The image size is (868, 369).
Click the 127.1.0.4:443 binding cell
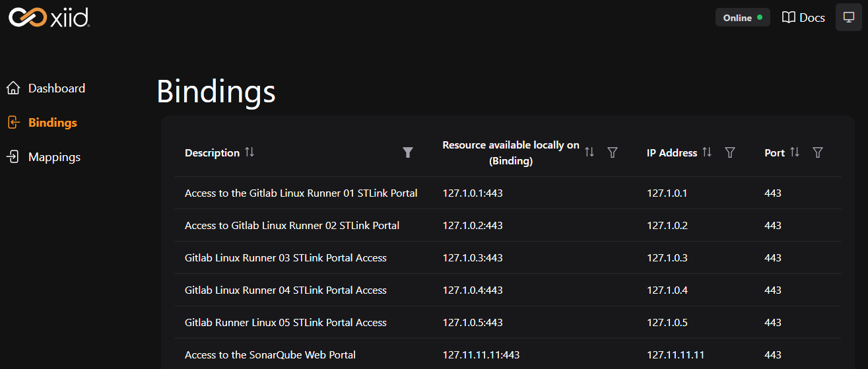click(473, 290)
